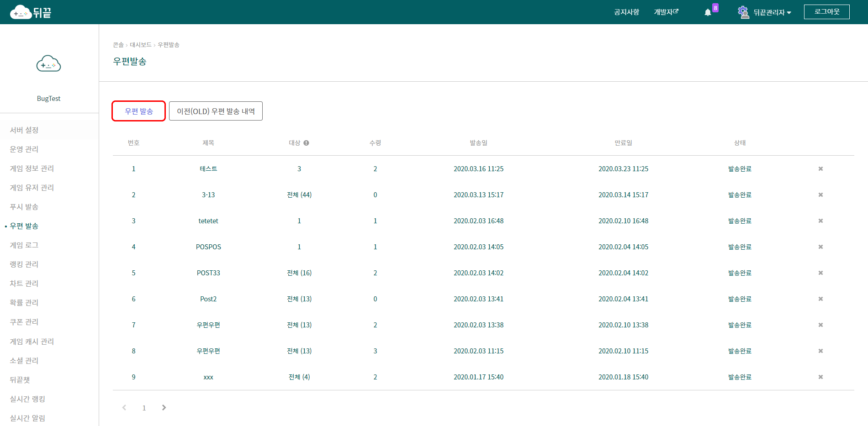
Task: Open 랭킹 관리 in sidebar
Action: pyautogui.click(x=24, y=264)
